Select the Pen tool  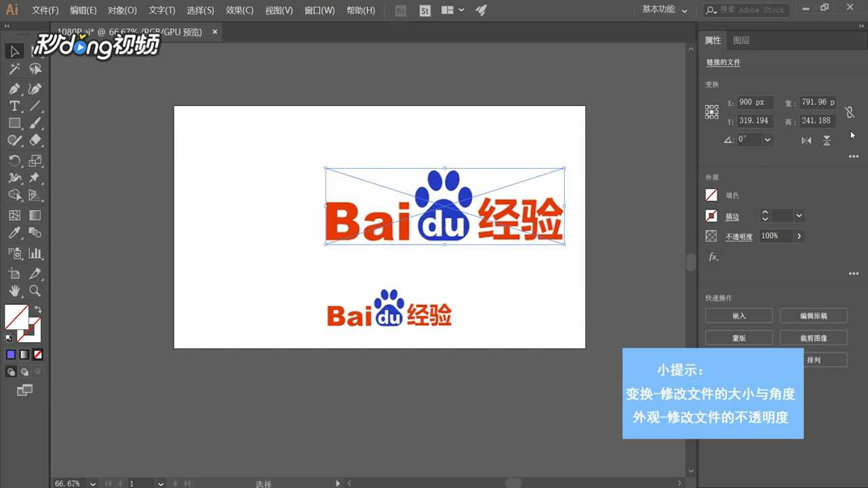pos(14,89)
